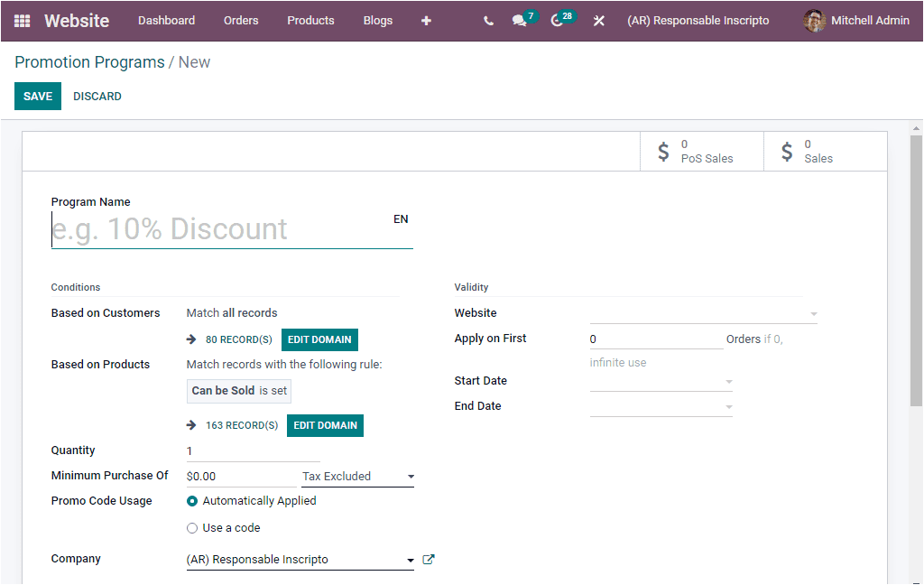The width and height of the screenshot is (924, 585).
Task: Click the Mitchell Admin user avatar
Action: (813, 20)
